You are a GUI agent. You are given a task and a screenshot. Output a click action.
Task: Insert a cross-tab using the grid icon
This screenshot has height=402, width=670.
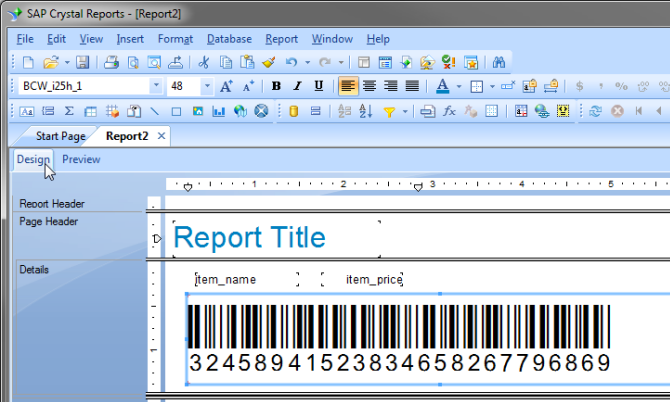90,112
